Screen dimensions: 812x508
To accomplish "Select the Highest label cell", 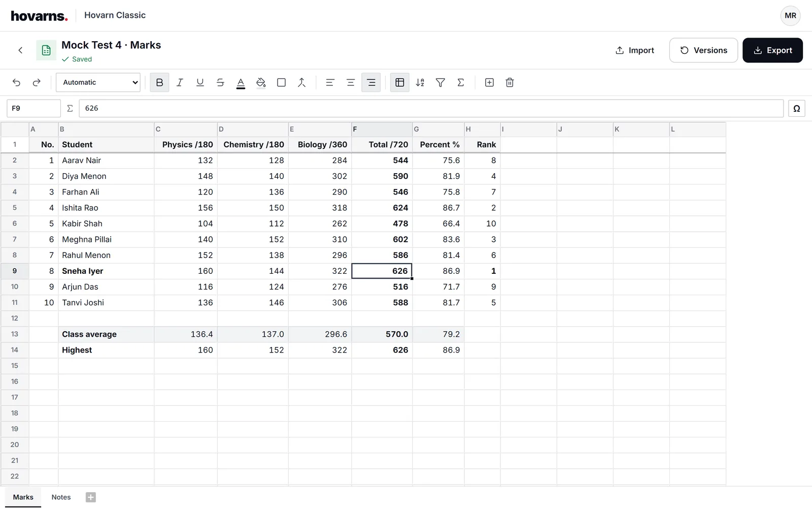I will click(x=106, y=350).
